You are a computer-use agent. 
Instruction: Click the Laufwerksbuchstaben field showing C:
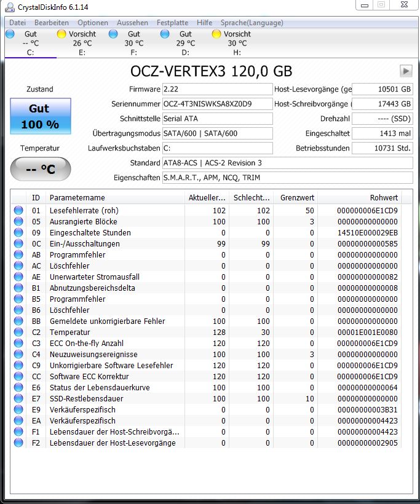click(x=218, y=148)
